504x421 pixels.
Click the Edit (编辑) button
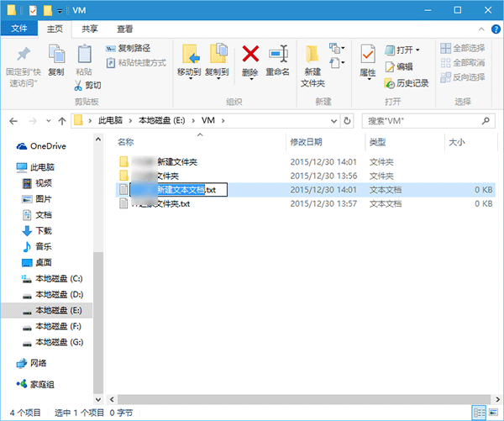(x=399, y=66)
